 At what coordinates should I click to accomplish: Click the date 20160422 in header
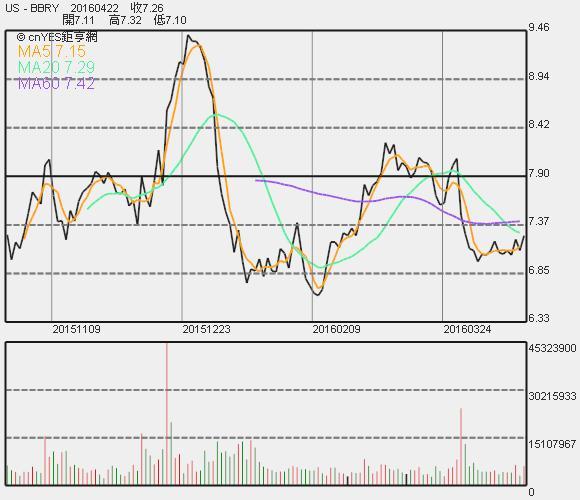[95, 8]
